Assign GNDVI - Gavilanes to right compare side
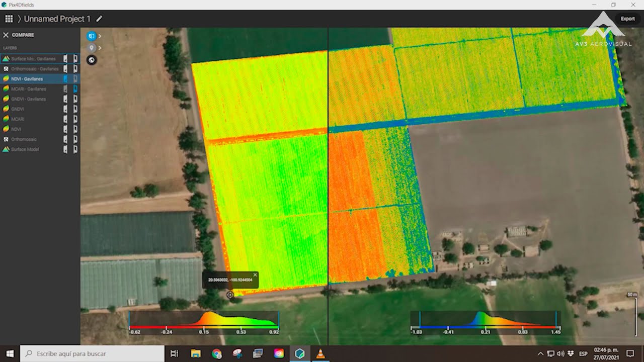This screenshot has width=644, height=362. [x=75, y=99]
